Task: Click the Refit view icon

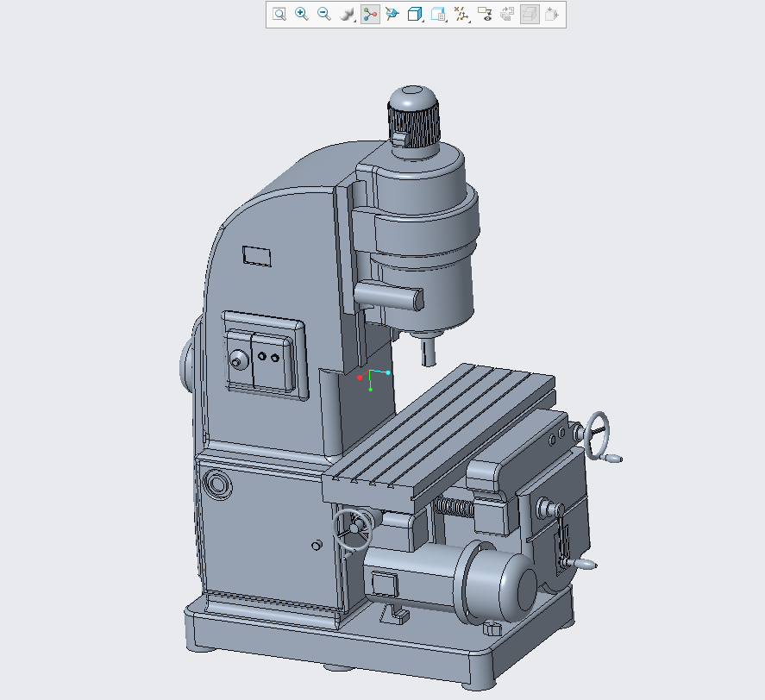Action: click(x=279, y=14)
